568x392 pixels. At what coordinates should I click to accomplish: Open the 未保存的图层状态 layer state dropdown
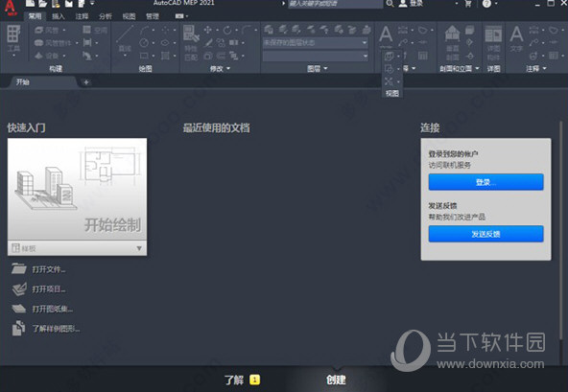pos(316,43)
